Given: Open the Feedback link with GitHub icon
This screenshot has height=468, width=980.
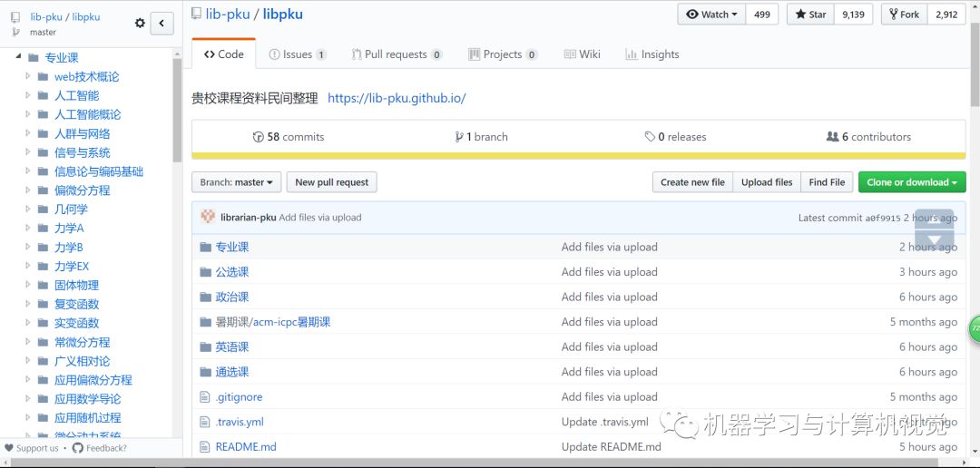Looking at the screenshot, I should pos(100,448).
